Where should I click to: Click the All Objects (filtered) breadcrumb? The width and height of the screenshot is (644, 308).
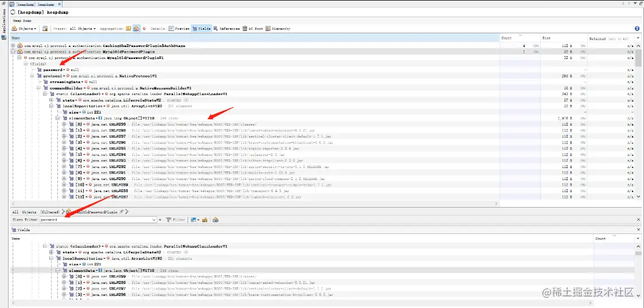(36, 212)
